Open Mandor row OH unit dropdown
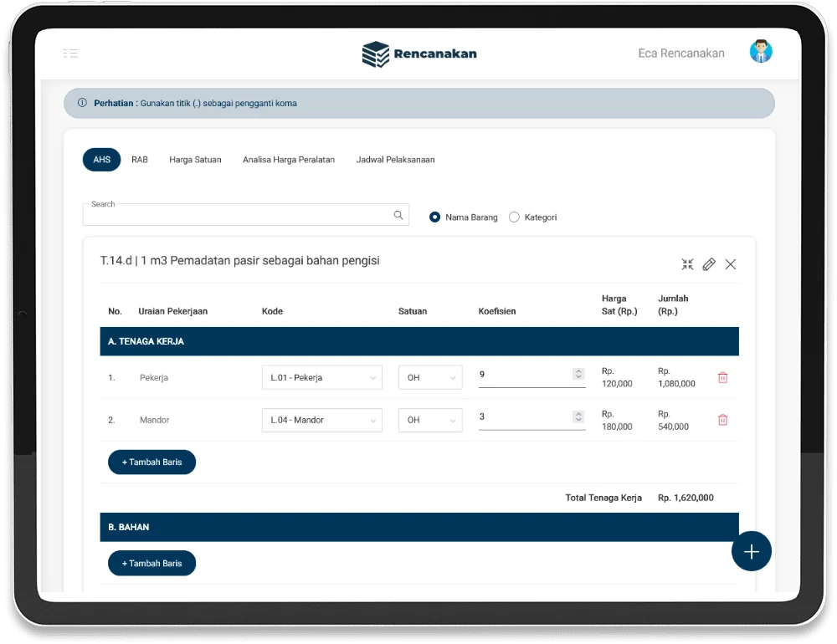837x644 pixels. click(430, 420)
